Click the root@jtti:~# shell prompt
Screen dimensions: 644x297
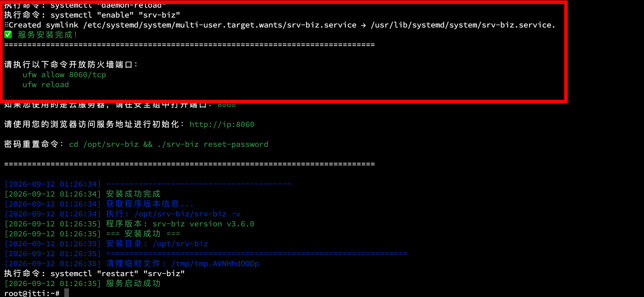(x=32, y=293)
